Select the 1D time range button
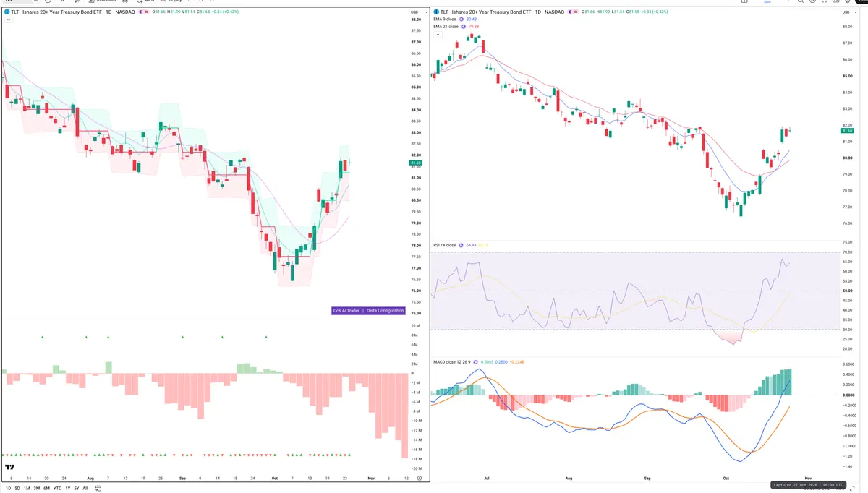 coord(8,489)
